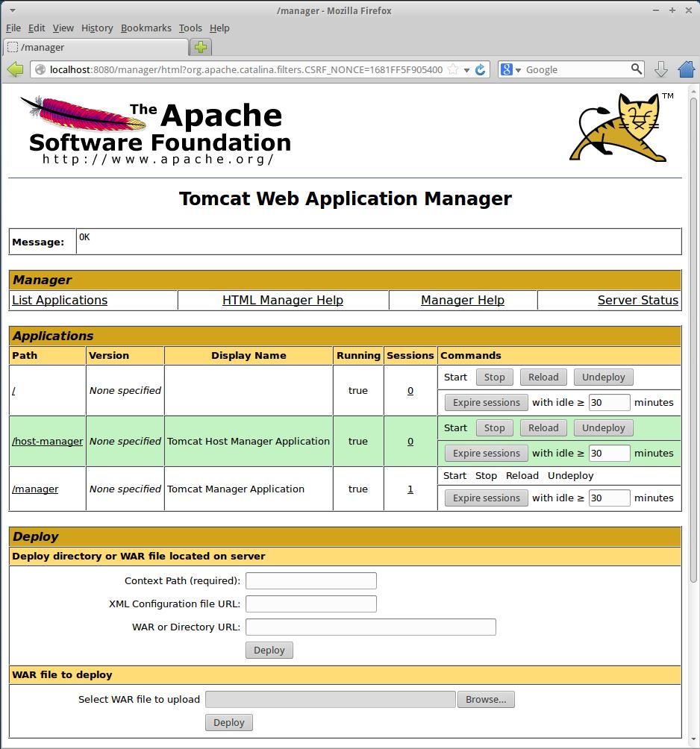Viewport: 700px width, 749px height.
Task: Go to Firefox Home page icon
Action: point(687,69)
